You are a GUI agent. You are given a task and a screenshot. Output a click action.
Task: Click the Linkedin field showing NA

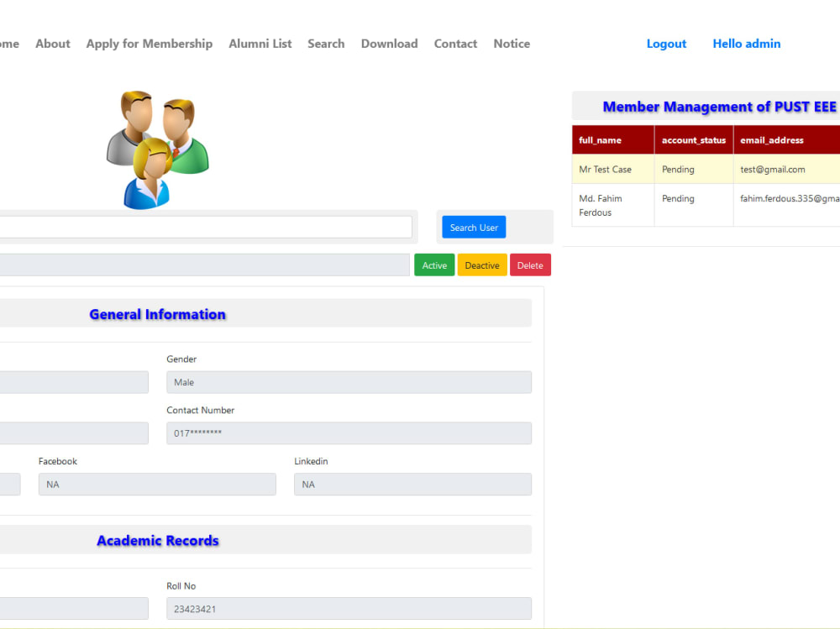(x=412, y=485)
